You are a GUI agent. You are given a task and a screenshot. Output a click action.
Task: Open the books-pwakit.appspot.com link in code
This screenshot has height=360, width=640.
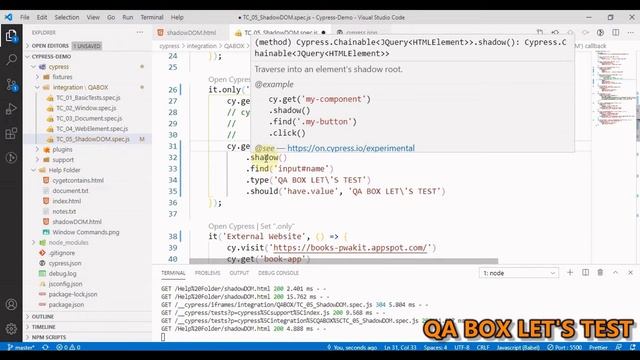[x=350, y=248]
